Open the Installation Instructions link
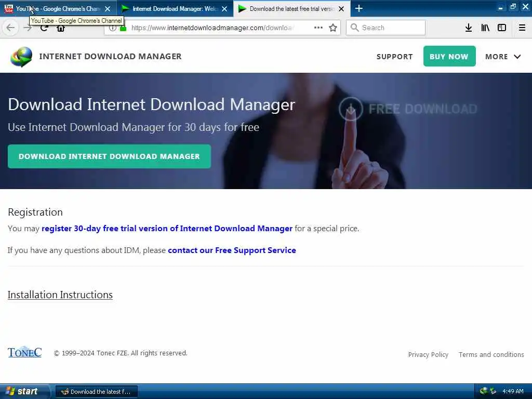 click(60, 295)
